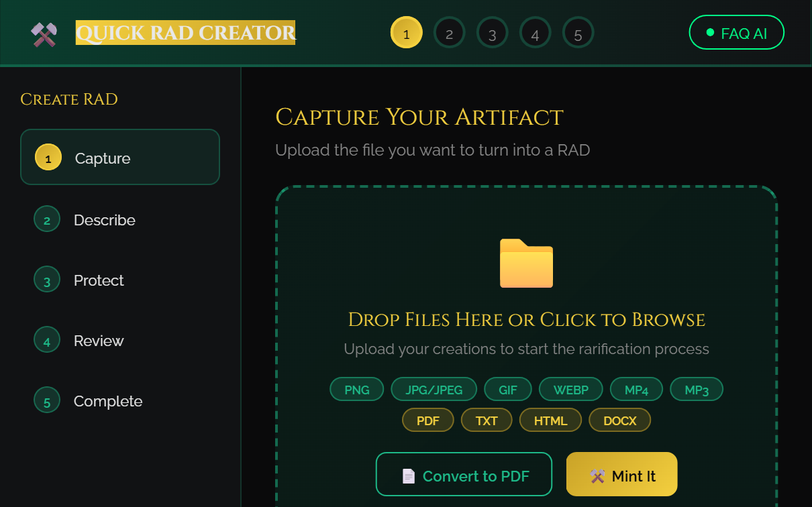This screenshot has height=507, width=812.
Task: Click the yellow folder upload icon
Action: (526, 264)
